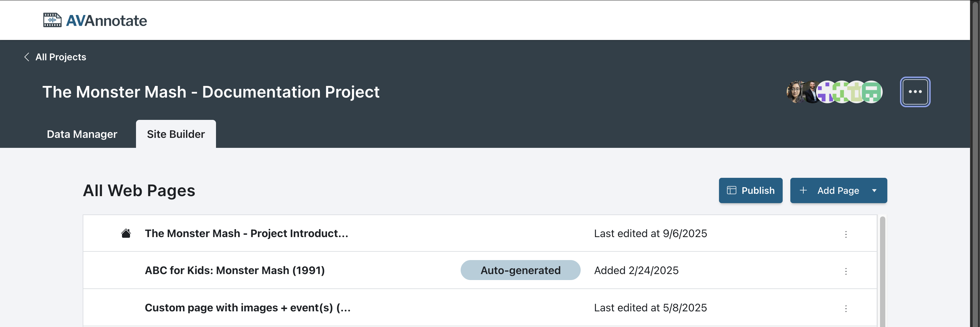This screenshot has height=327, width=980.
Task: Click the web pages list scrollbar
Action: click(882, 270)
